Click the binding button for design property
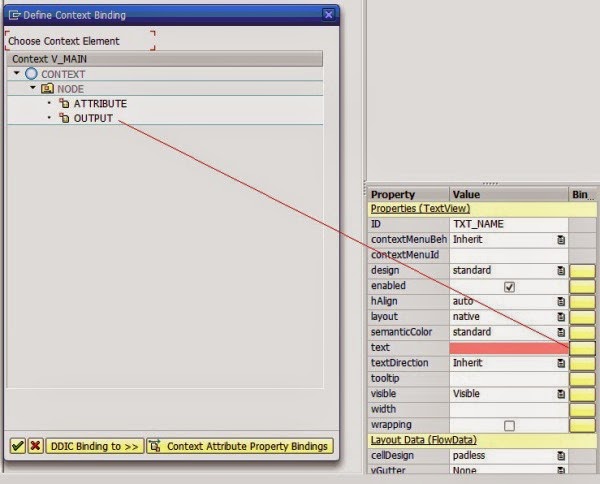Screen dimensions: 600x484 [582, 270]
